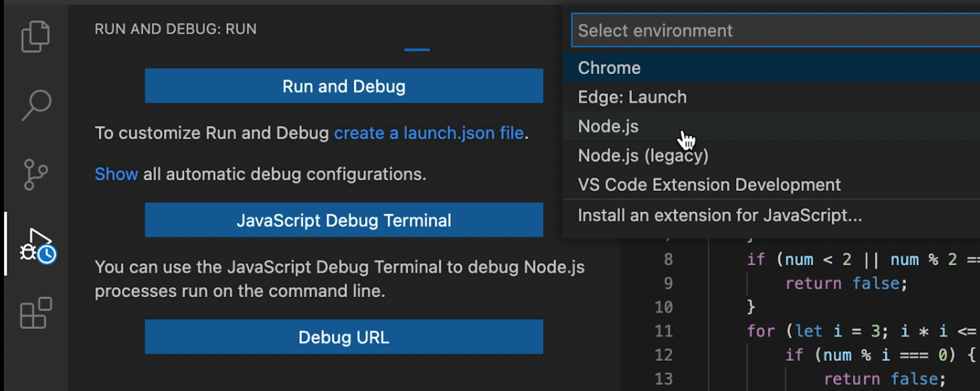
Task: Click the JavaScript Debug Terminal button
Action: [344, 220]
